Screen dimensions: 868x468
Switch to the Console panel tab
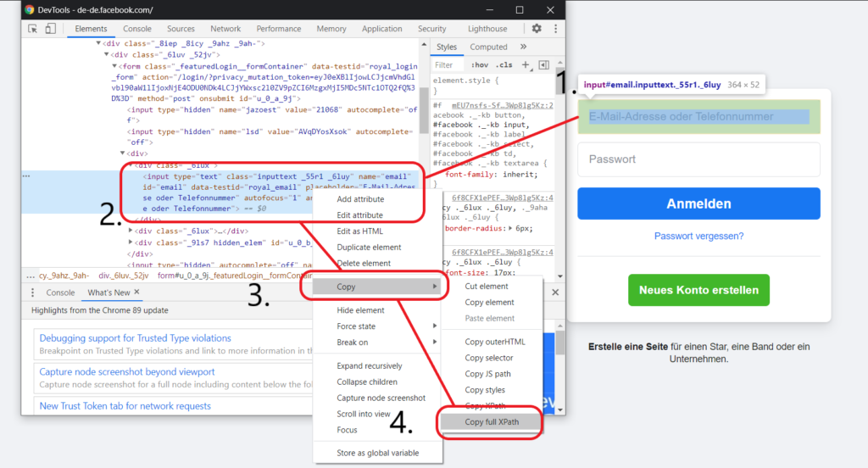coord(136,29)
